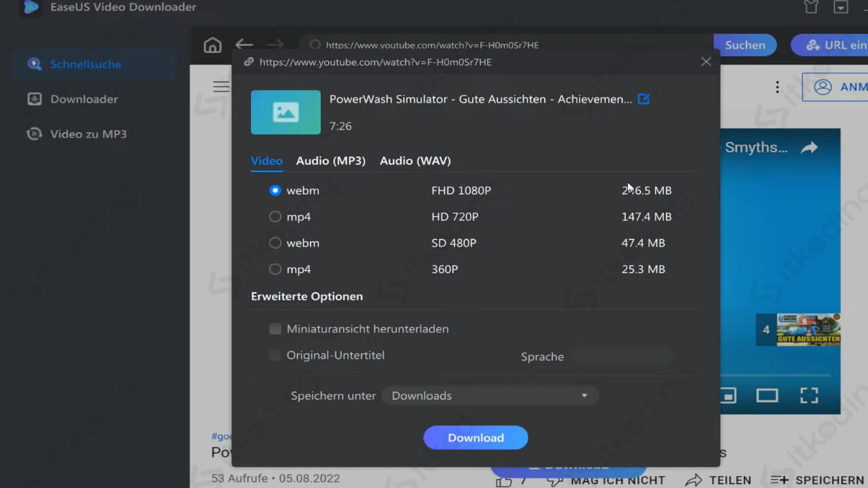Click the link icon beside dialog URL
The image size is (868, 488).
click(249, 62)
